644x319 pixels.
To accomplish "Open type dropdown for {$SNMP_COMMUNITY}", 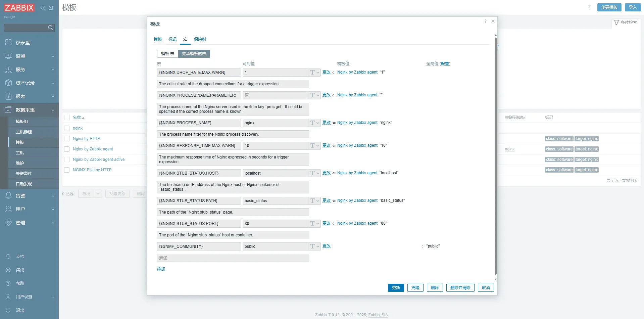I will 314,246.
